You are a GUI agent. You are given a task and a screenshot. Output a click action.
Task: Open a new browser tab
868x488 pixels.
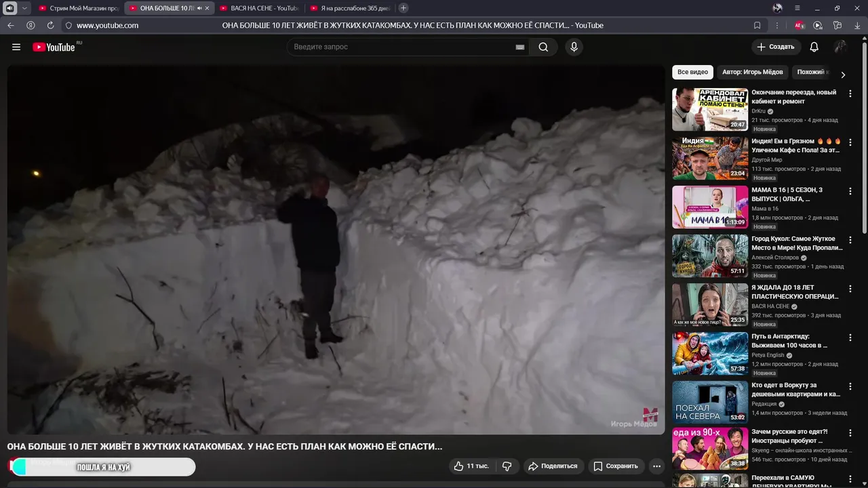tap(403, 8)
